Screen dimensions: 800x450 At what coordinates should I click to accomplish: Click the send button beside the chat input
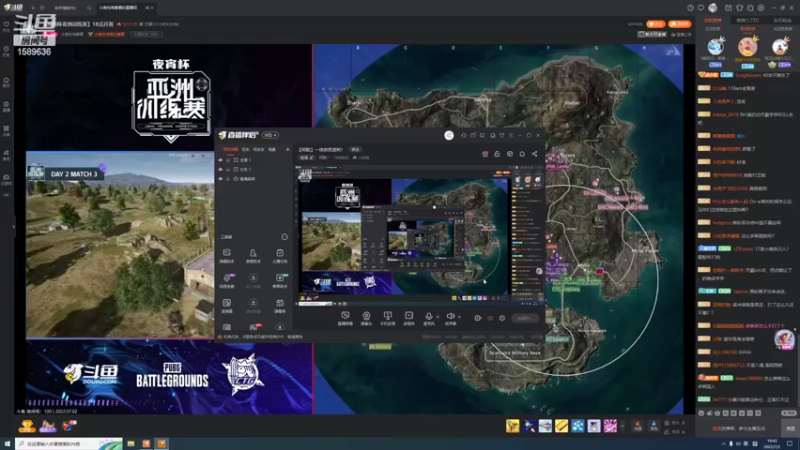pyautogui.click(x=790, y=428)
